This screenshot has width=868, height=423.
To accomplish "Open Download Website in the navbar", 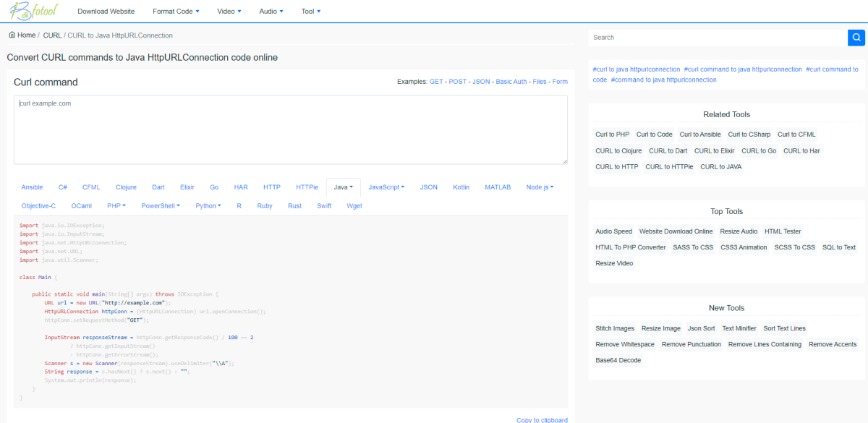I will pyautogui.click(x=106, y=12).
